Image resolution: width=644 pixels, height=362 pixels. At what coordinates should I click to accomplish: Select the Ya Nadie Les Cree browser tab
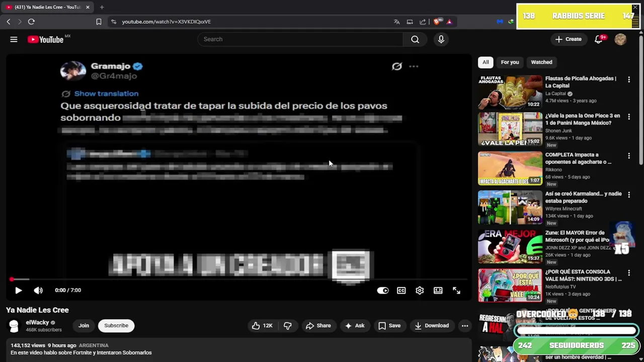click(47, 7)
